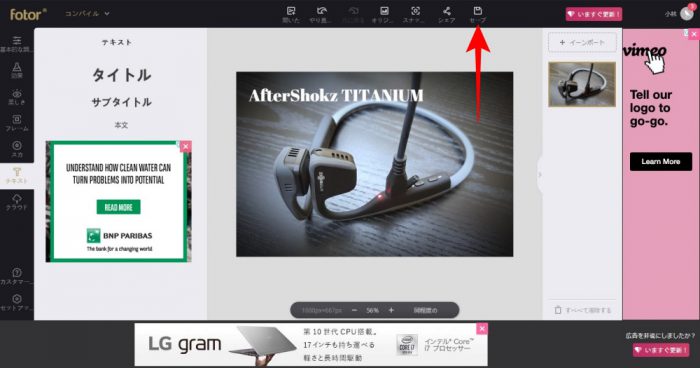Image resolution: width=700 pixels, height=368 pixels.
Task: Close the LG gram banner ad
Action: (x=482, y=329)
